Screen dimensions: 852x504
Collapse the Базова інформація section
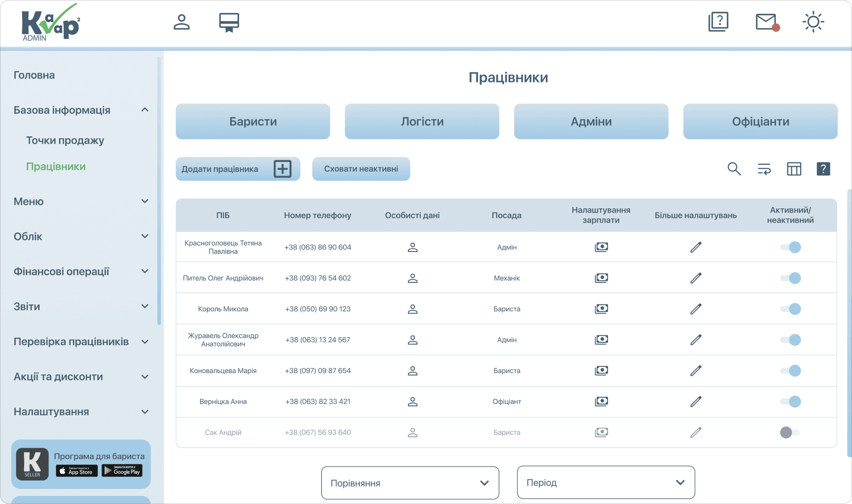[x=145, y=110]
